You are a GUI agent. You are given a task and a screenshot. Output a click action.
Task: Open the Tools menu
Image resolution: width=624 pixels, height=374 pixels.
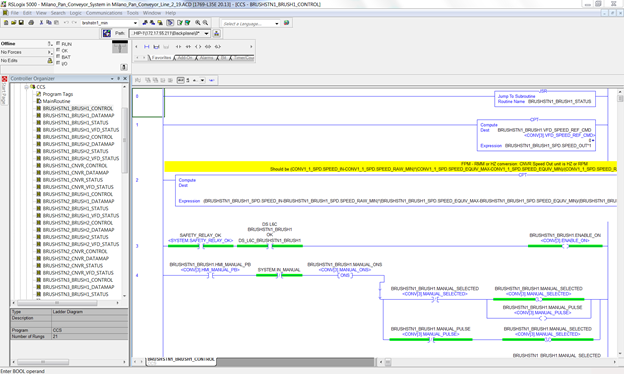click(133, 13)
